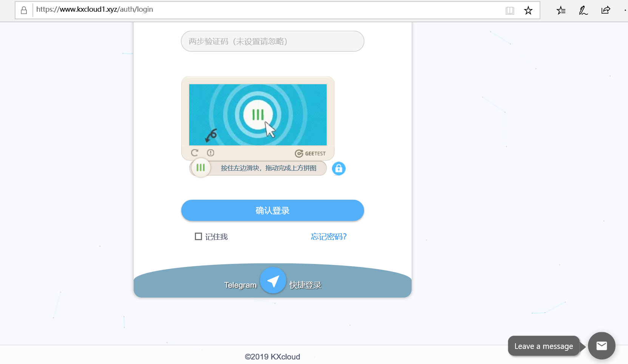Image resolution: width=628 pixels, height=364 pixels.
Task: Click the captcha feedback info icon
Action: point(210,153)
